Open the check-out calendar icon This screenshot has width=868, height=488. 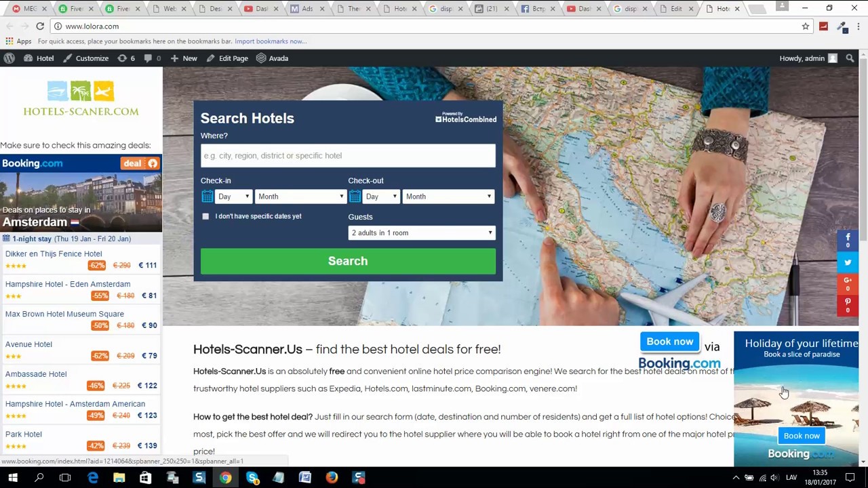pos(355,197)
